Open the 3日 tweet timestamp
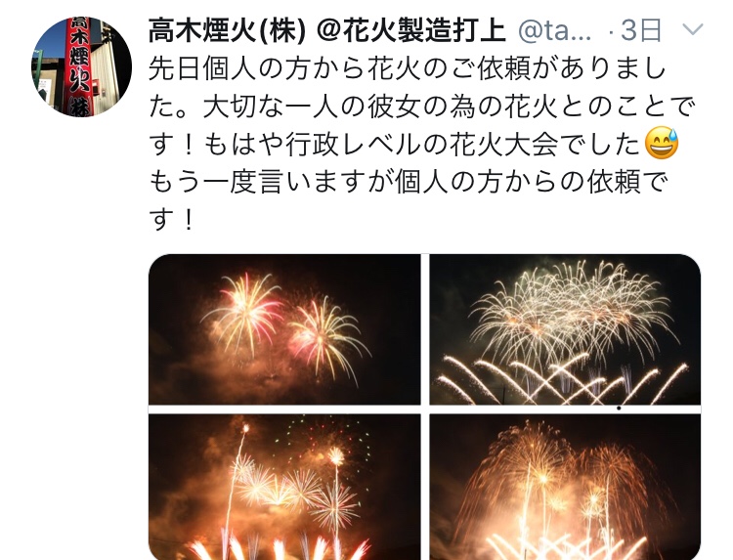733x560 pixels. tap(641, 31)
